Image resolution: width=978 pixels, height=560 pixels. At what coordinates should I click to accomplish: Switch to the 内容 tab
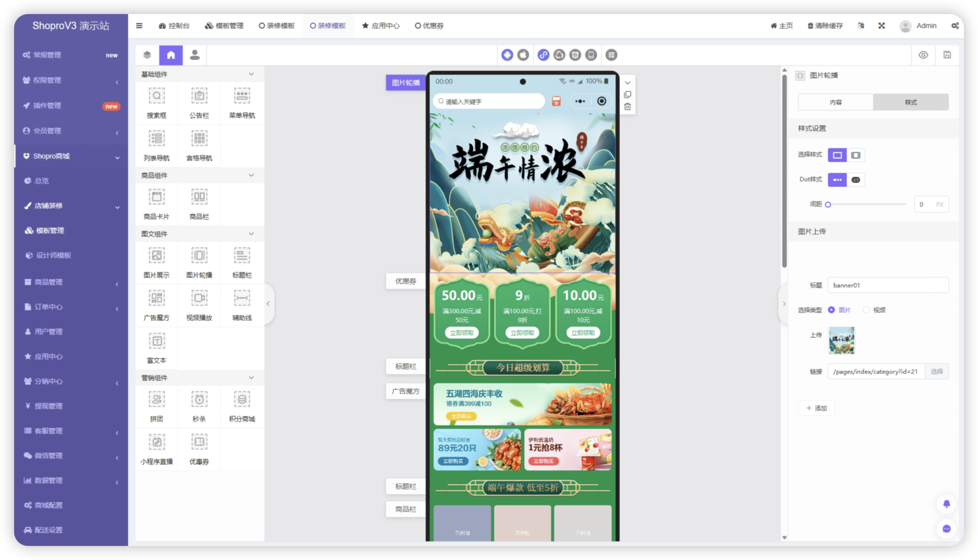(835, 102)
